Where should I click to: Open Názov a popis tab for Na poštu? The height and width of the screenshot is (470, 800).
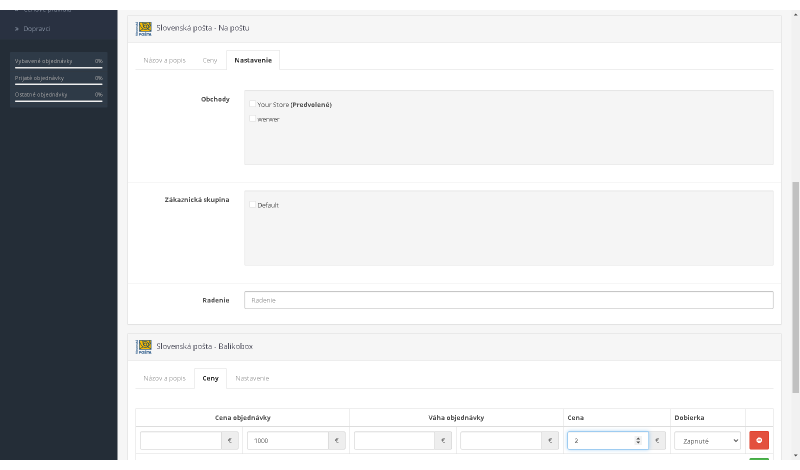click(165, 60)
